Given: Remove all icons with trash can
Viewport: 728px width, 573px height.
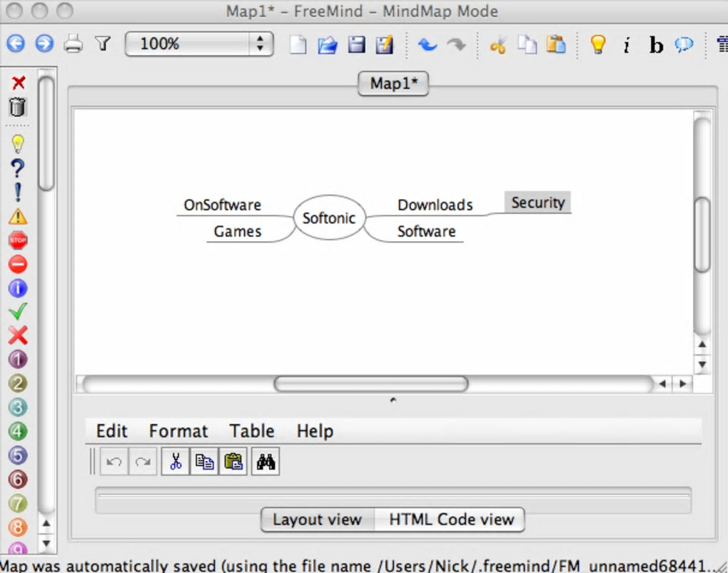Looking at the screenshot, I should [18, 107].
